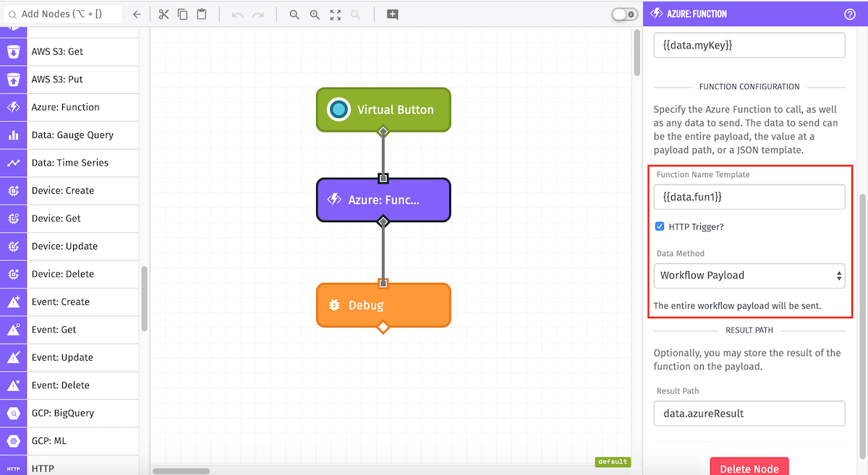This screenshot has width=868, height=475.
Task: Select the Device: Get node
Action: [69, 218]
